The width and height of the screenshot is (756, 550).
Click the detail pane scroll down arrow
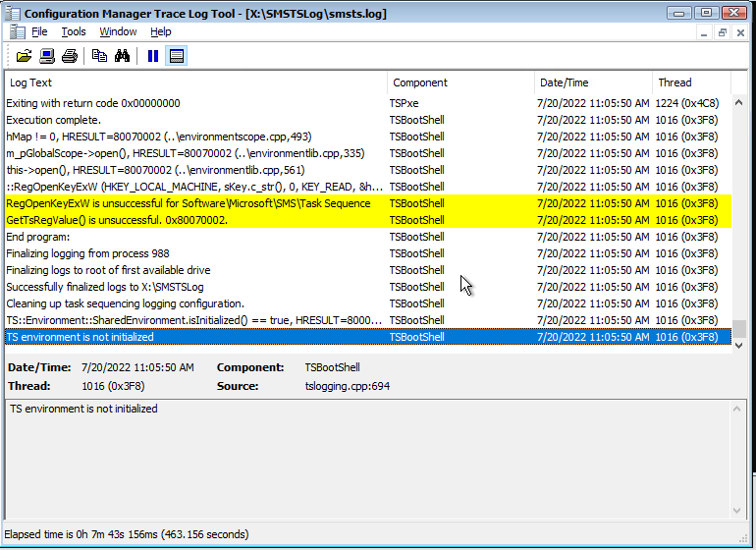coord(736,510)
